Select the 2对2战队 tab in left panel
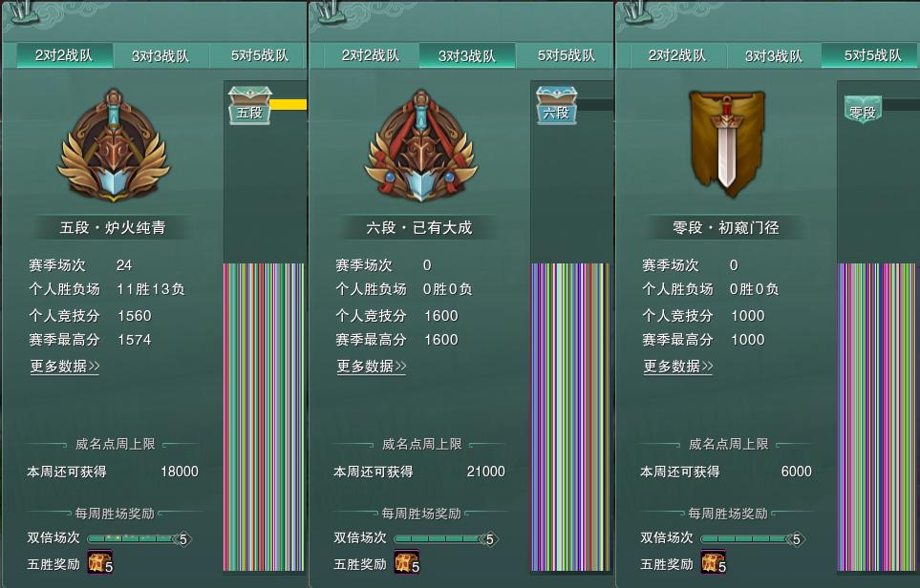The height and width of the screenshot is (588, 920). (64, 55)
